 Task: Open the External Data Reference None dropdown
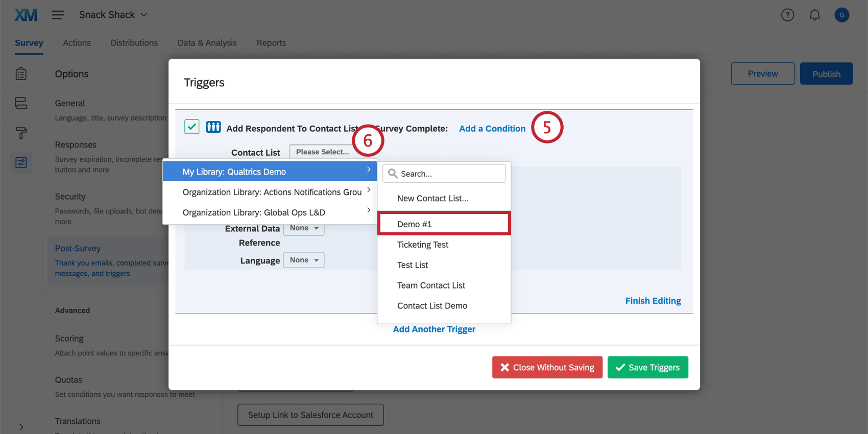[x=304, y=228]
